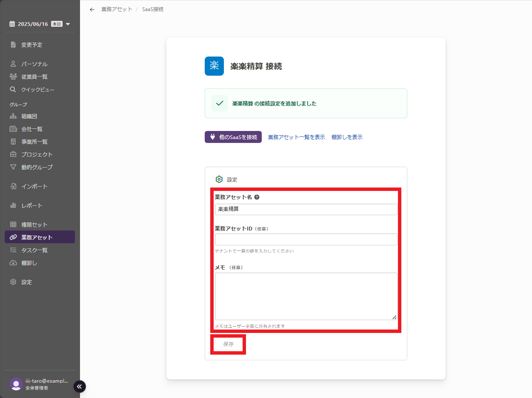Follow the 業務アセット一覧を表示 link
This screenshot has height=398, width=532.
coord(296,137)
